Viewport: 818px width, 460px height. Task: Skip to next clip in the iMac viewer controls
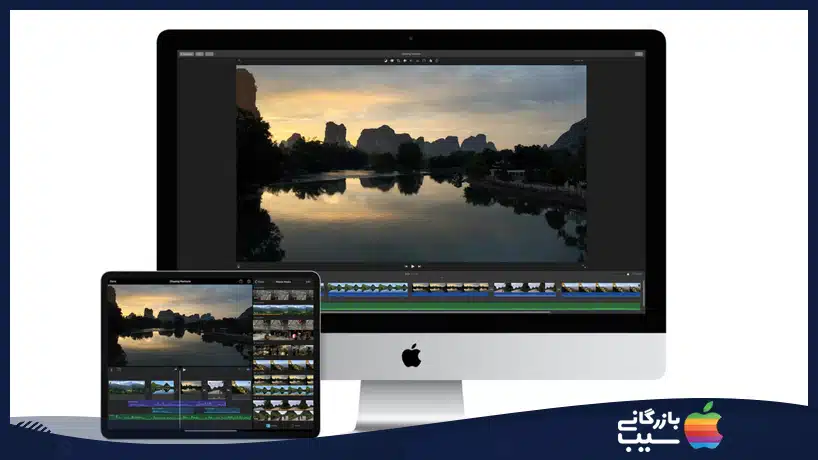click(x=419, y=267)
